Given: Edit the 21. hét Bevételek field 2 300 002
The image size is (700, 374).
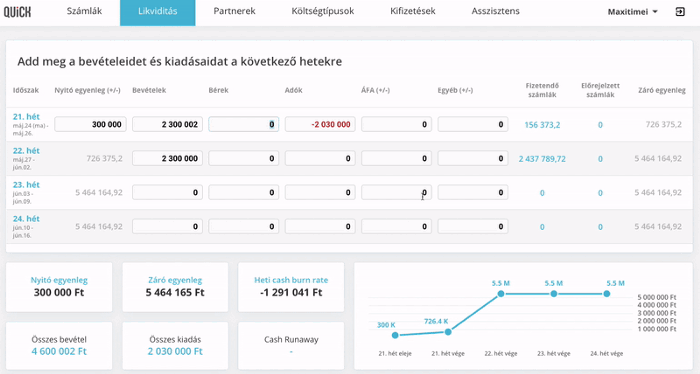Looking at the screenshot, I should [x=167, y=125].
